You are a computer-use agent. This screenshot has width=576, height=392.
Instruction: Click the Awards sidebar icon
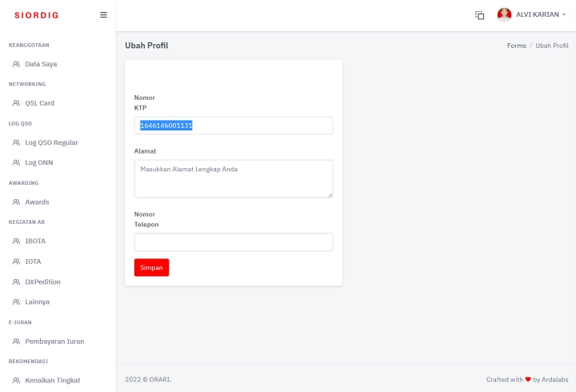pos(16,202)
